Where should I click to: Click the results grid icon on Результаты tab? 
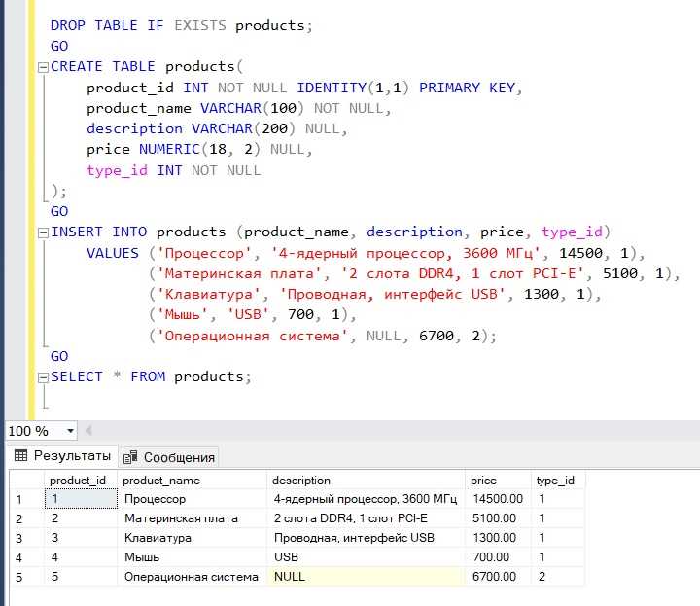point(20,455)
